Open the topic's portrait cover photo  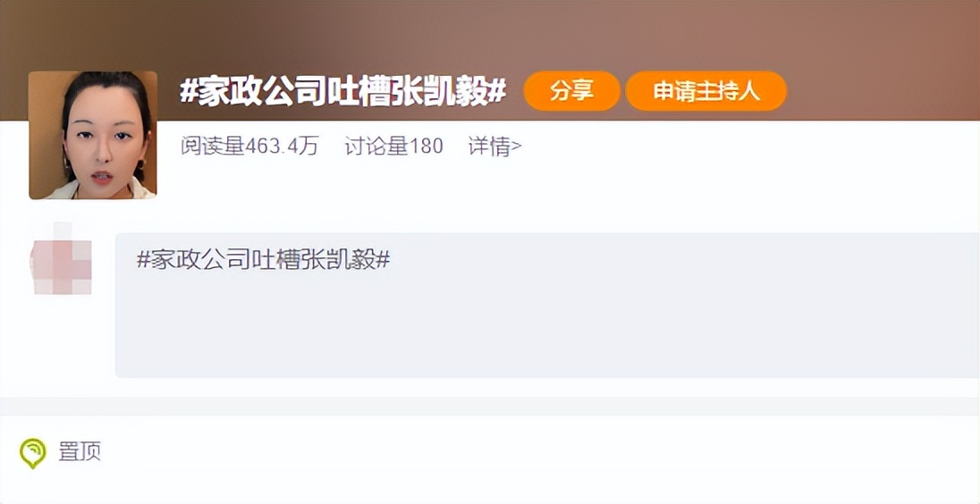point(92,135)
